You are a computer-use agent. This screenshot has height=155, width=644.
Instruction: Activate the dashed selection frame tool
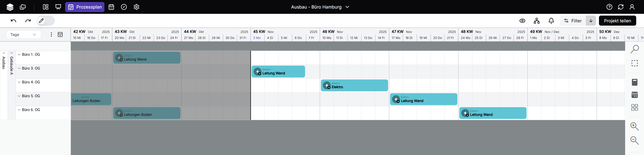pyautogui.click(x=634, y=63)
